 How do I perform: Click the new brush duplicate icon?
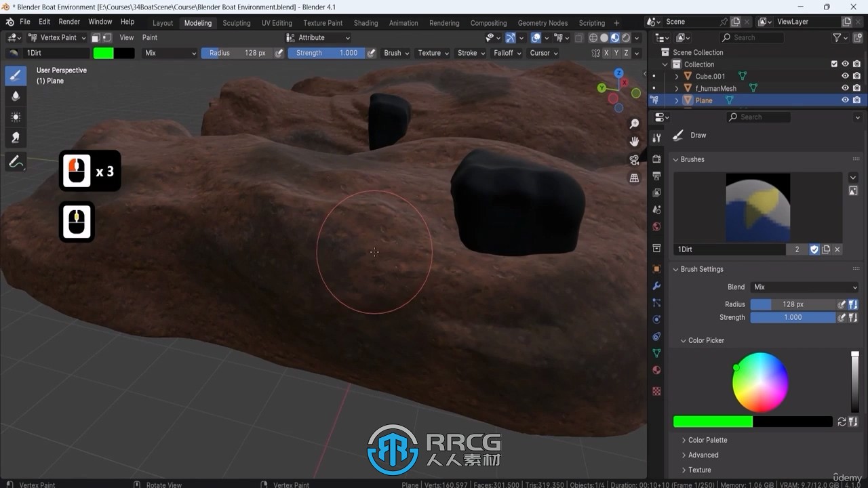[x=826, y=249]
